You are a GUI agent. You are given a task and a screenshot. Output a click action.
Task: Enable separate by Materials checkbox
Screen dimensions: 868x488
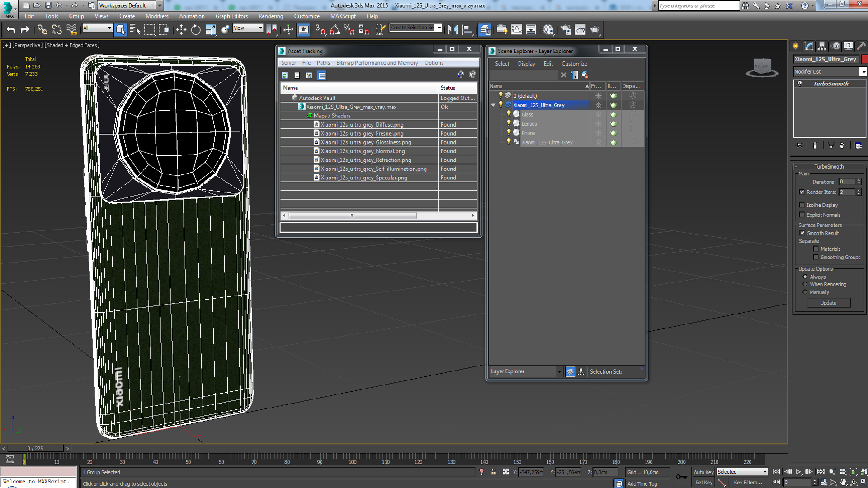(816, 249)
